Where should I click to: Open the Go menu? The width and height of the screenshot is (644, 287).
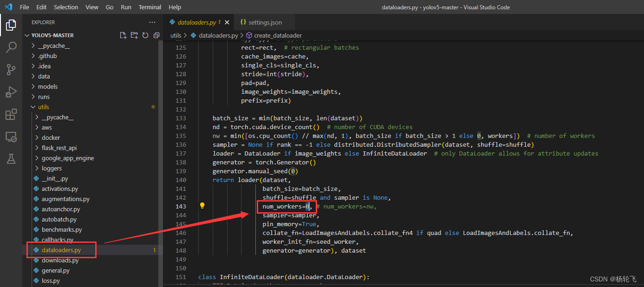tap(110, 7)
